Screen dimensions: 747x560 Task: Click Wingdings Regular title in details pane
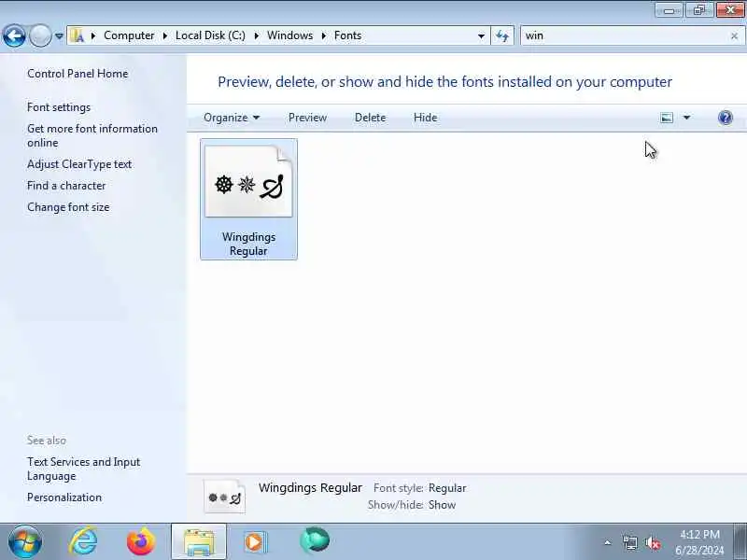(x=310, y=487)
